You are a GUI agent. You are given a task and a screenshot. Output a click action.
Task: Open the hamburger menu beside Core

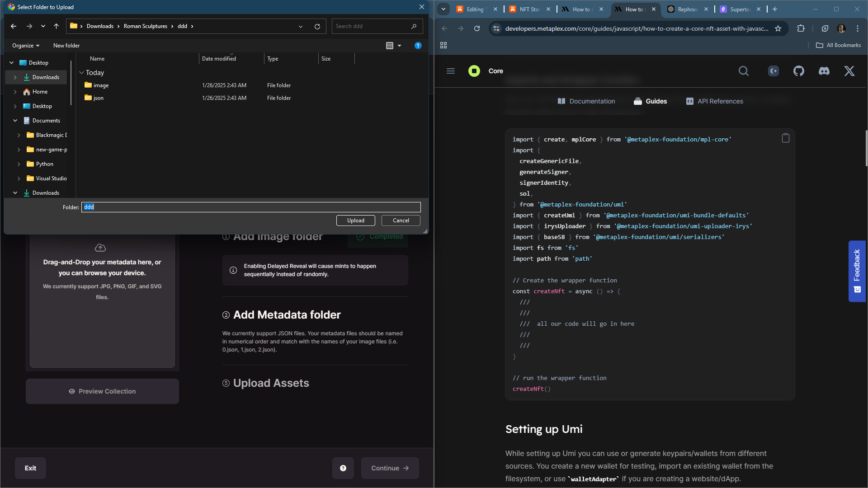[x=450, y=71]
